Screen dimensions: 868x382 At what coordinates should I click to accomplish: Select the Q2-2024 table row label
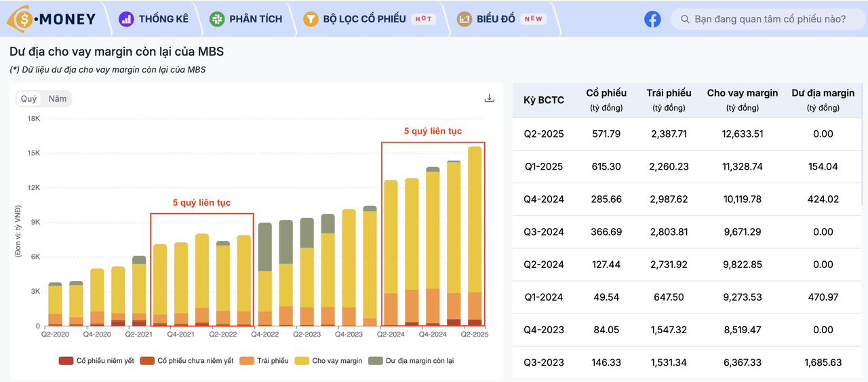pos(544,264)
